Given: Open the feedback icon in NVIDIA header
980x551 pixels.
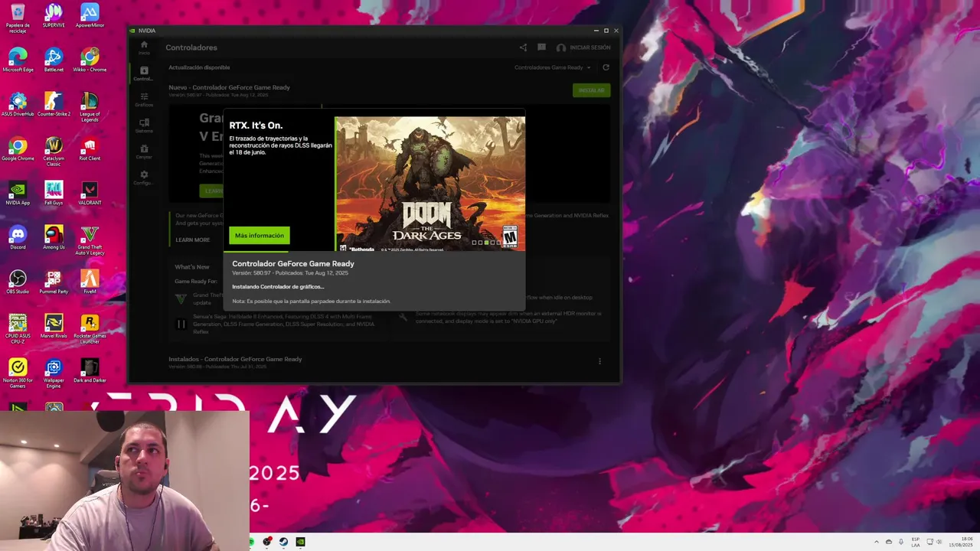Looking at the screenshot, I should [541, 47].
